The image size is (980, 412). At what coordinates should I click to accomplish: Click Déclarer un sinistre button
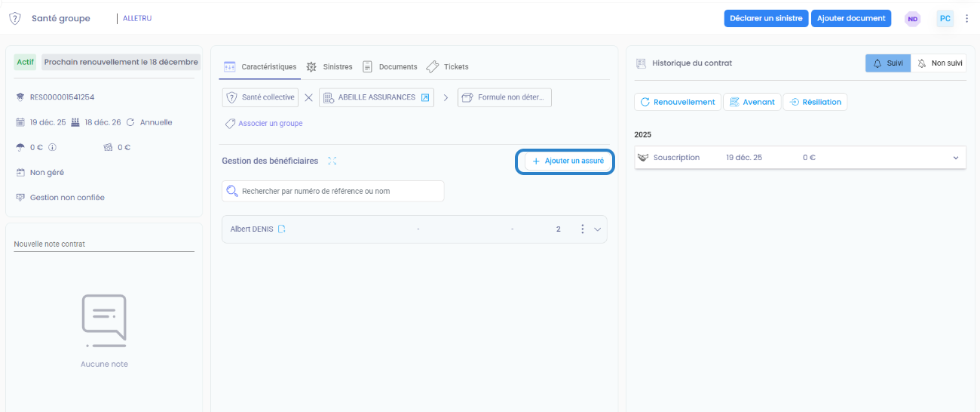pos(766,18)
